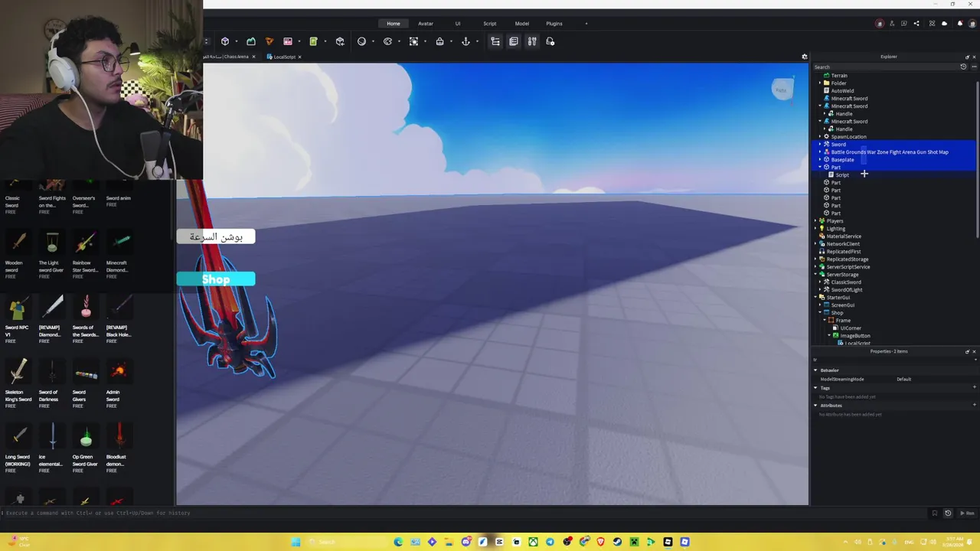Switch to the UI ribbon tab
The width and height of the screenshot is (980, 551).
(x=458, y=24)
